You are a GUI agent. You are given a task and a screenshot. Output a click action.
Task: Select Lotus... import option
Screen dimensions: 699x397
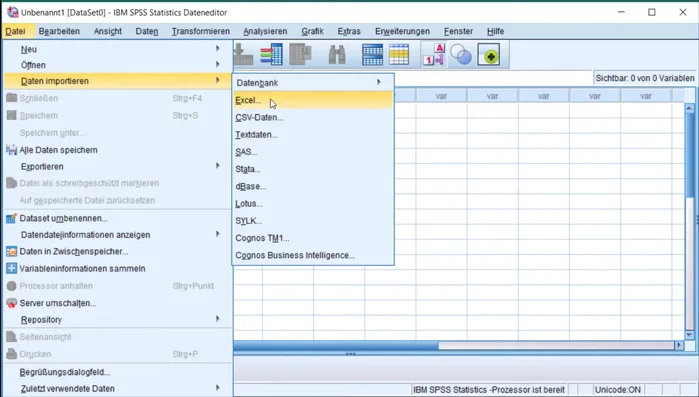click(x=312, y=204)
